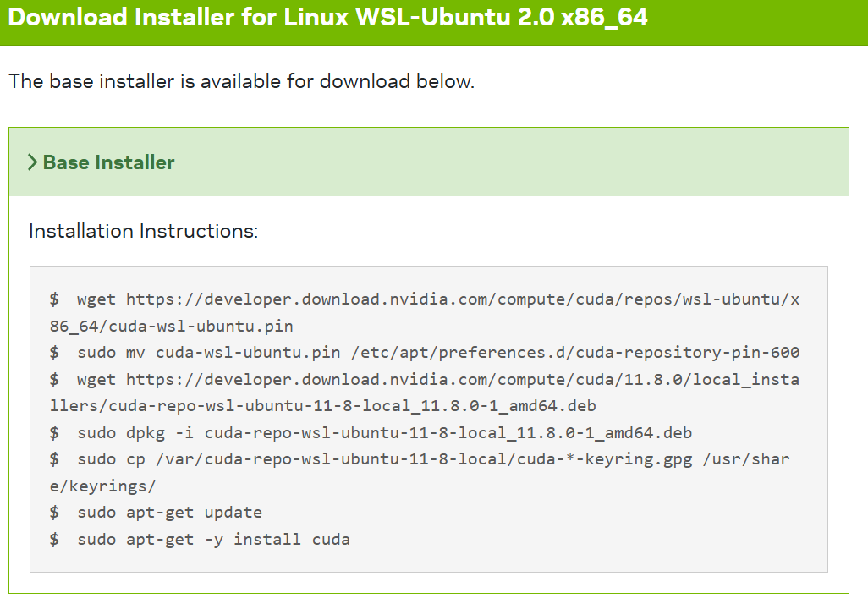868x604 pixels.
Task: Click the sudo apt-get update command
Action: click(169, 513)
